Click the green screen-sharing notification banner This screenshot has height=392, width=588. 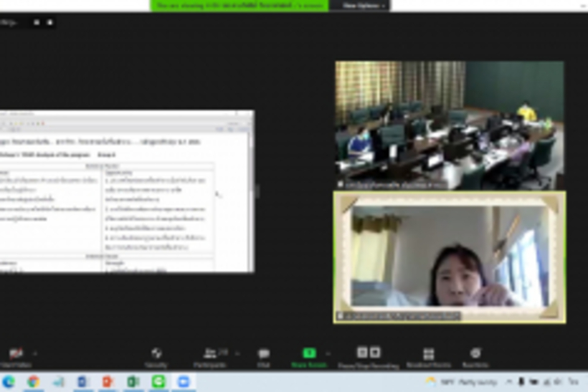pos(240,6)
